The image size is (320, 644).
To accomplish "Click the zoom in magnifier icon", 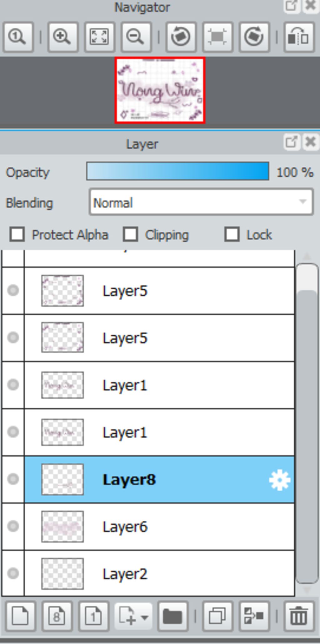I will click(62, 37).
